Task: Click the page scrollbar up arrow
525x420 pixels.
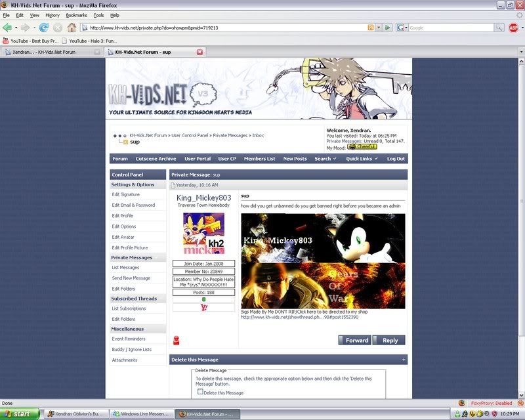Action: coord(521,61)
